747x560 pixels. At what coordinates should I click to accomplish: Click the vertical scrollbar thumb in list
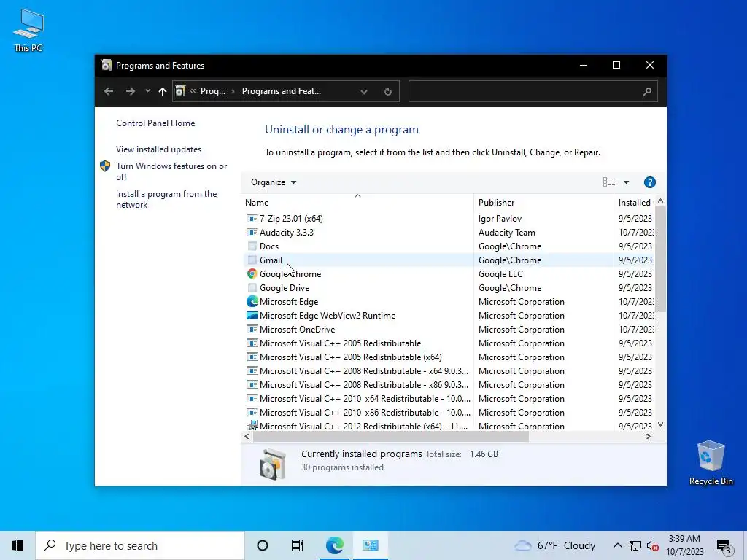[660, 260]
